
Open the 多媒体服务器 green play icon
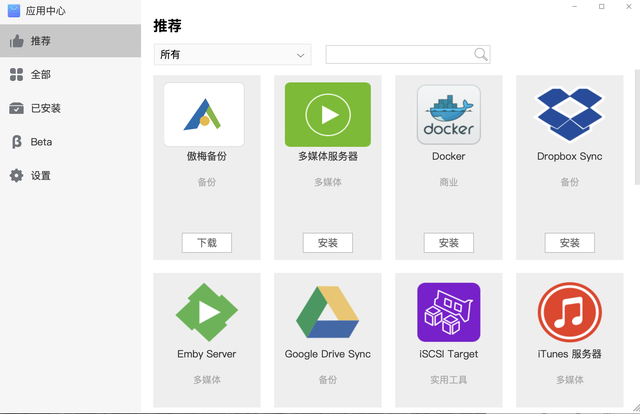tap(328, 114)
